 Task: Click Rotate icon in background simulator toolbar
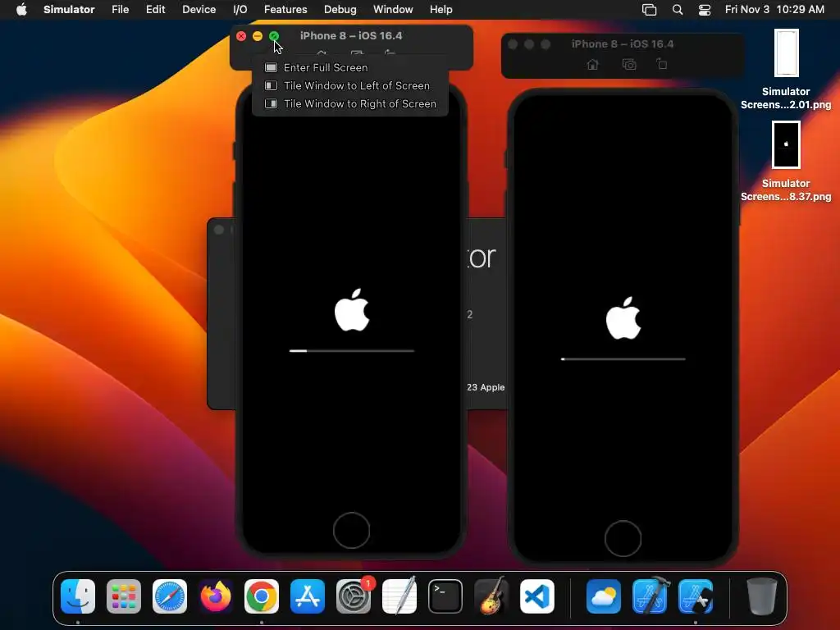tap(662, 64)
